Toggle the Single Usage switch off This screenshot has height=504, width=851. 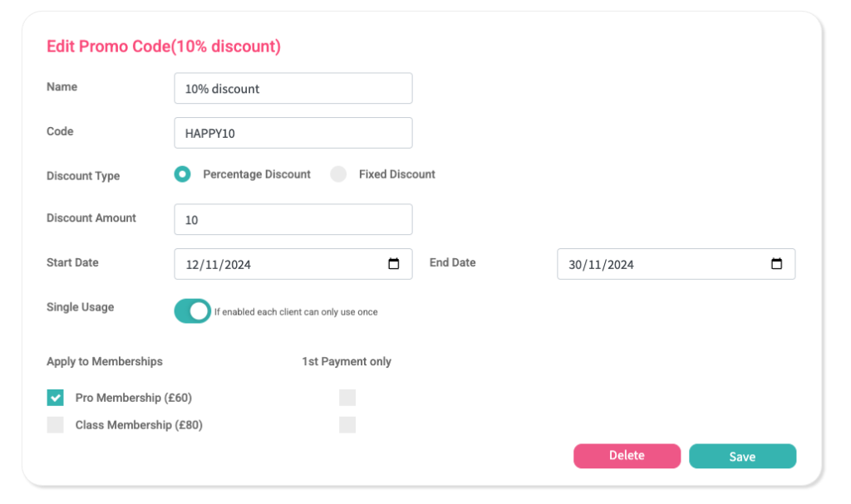click(x=193, y=311)
